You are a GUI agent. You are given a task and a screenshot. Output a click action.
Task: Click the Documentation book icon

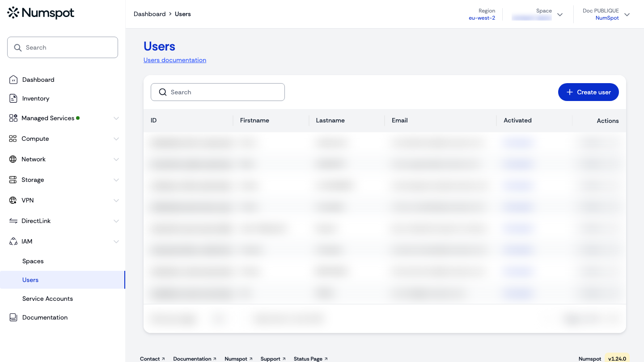click(13, 317)
